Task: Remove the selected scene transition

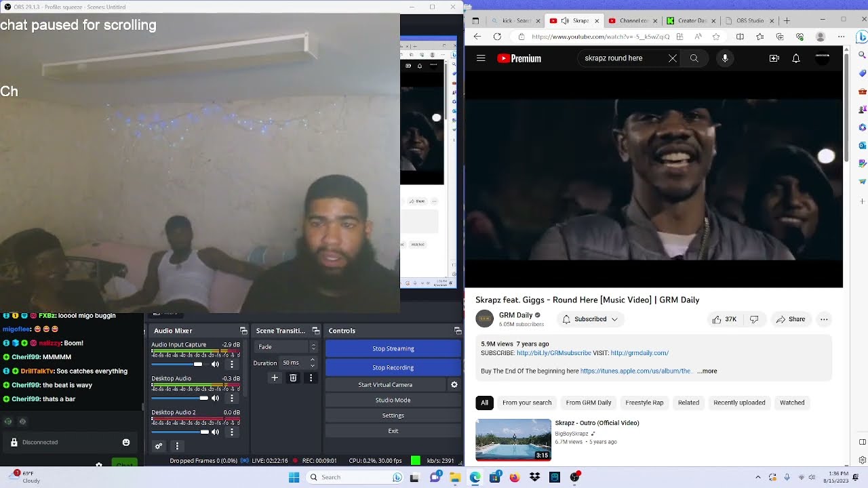Action: click(293, 378)
